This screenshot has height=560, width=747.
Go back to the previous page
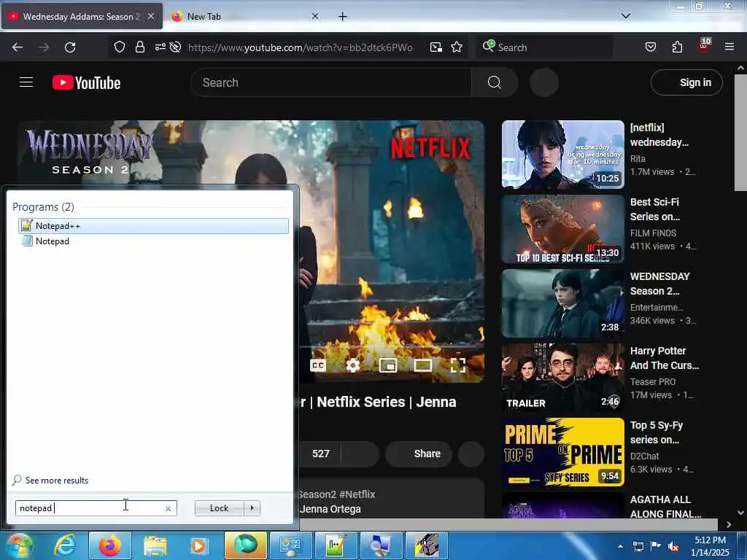point(18,47)
